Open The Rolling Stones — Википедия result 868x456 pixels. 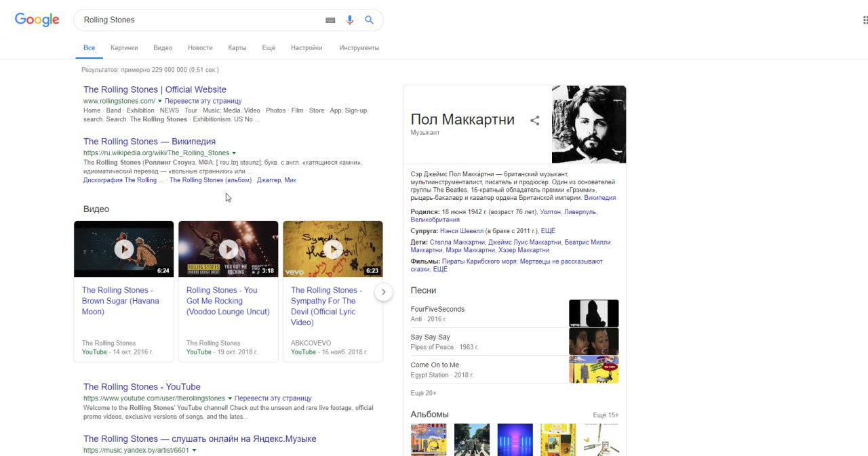point(149,142)
